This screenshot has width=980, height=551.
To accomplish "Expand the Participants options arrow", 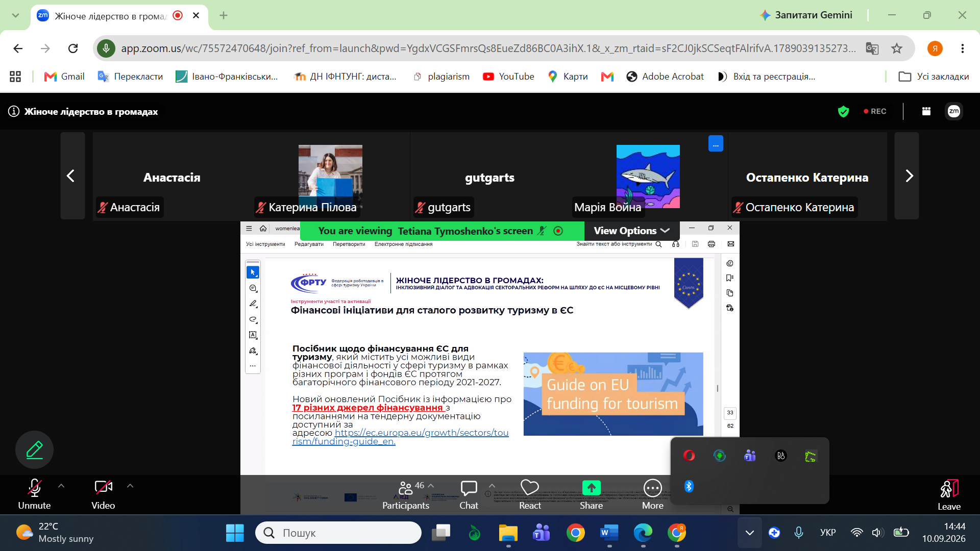I will (431, 486).
